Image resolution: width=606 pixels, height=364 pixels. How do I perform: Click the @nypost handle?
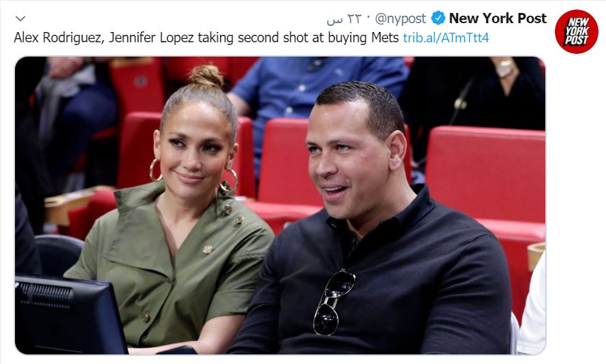point(401,18)
